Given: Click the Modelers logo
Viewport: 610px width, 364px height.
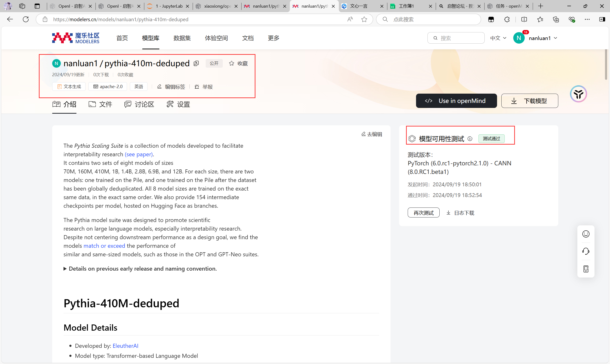Looking at the screenshot, I should click(x=76, y=38).
